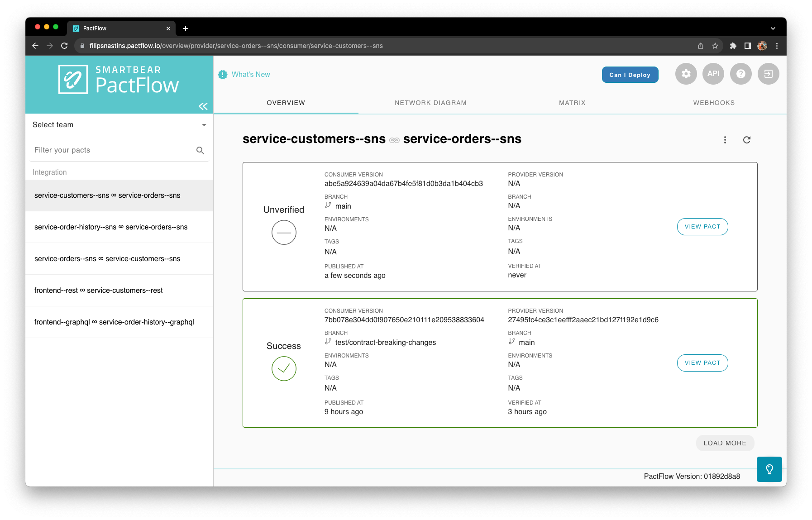Open the settings gear icon
Viewport: 812px width, 520px height.
pos(686,74)
